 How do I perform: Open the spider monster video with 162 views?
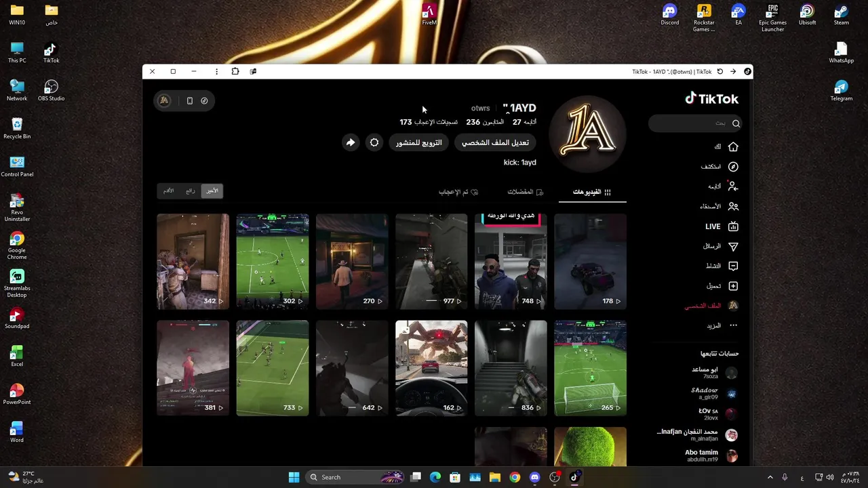coord(431,368)
